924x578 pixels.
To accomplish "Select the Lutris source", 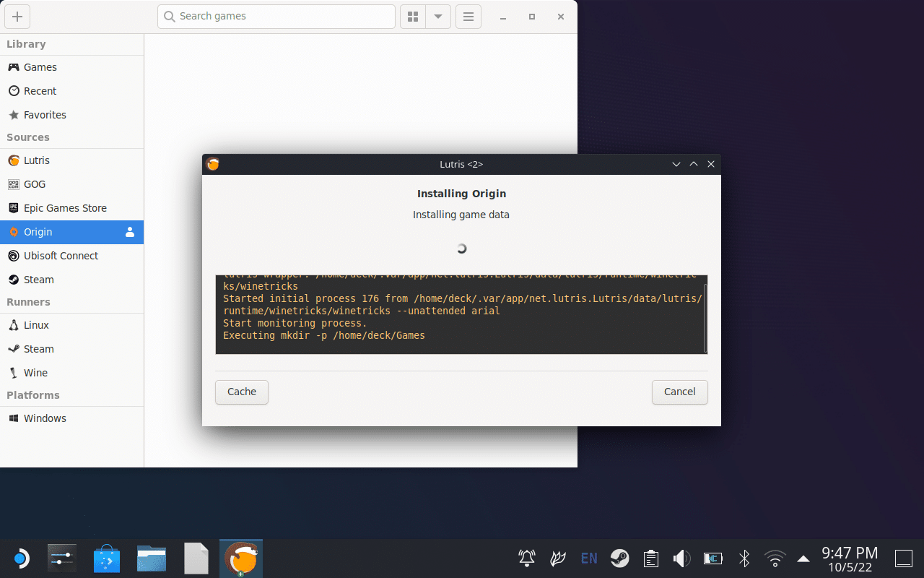I will click(x=71, y=160).
